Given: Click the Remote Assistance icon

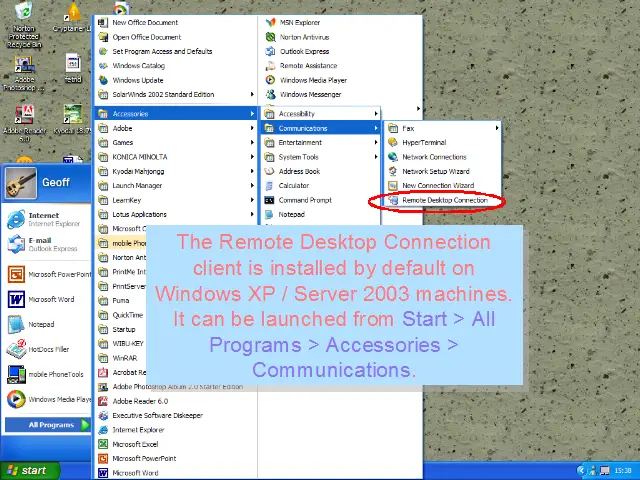Looking at the screenshot, I should tap(270, 66).
